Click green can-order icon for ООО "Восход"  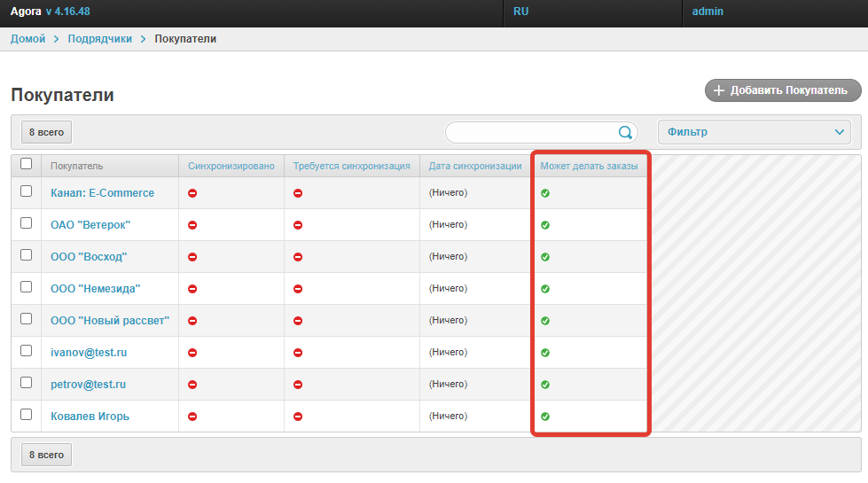[545, 257]
